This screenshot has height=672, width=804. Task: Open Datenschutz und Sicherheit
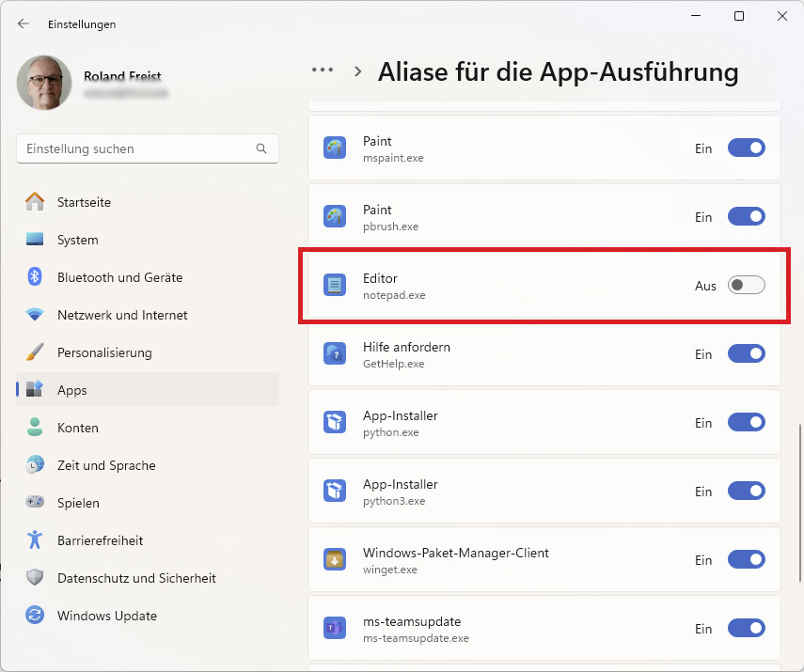click(148, 578)
